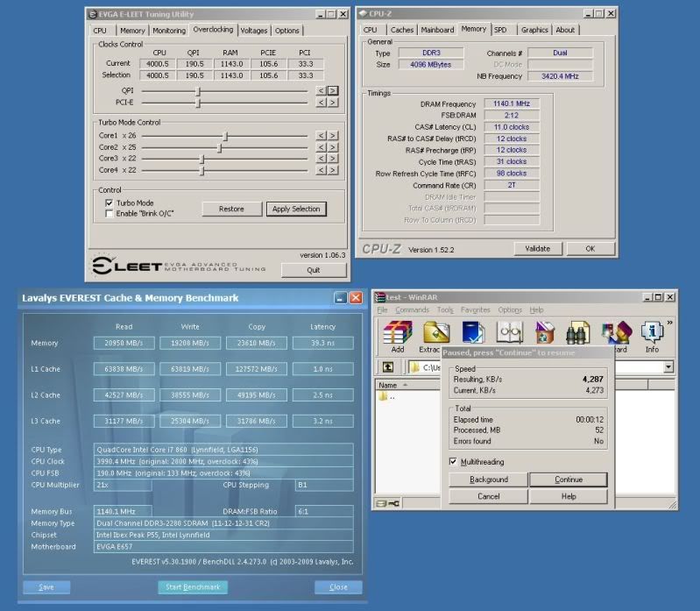Click the View file icon with glasses in WinRAR
The image size is (700, 611).
(x=510, y=332)
